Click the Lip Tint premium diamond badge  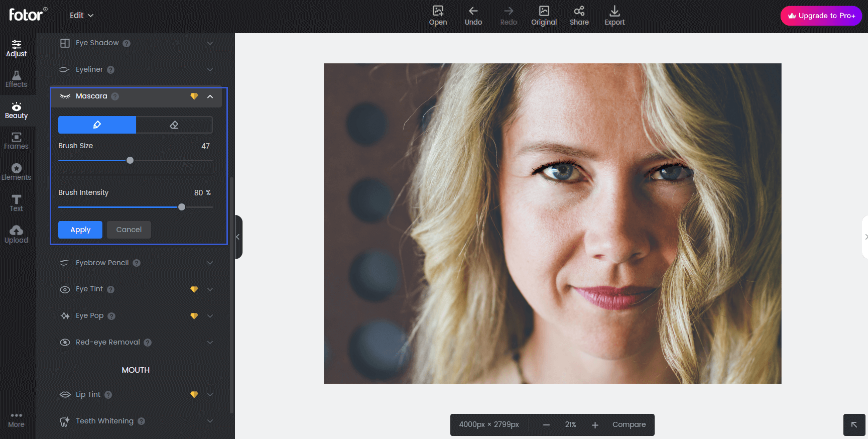point(194,395)
